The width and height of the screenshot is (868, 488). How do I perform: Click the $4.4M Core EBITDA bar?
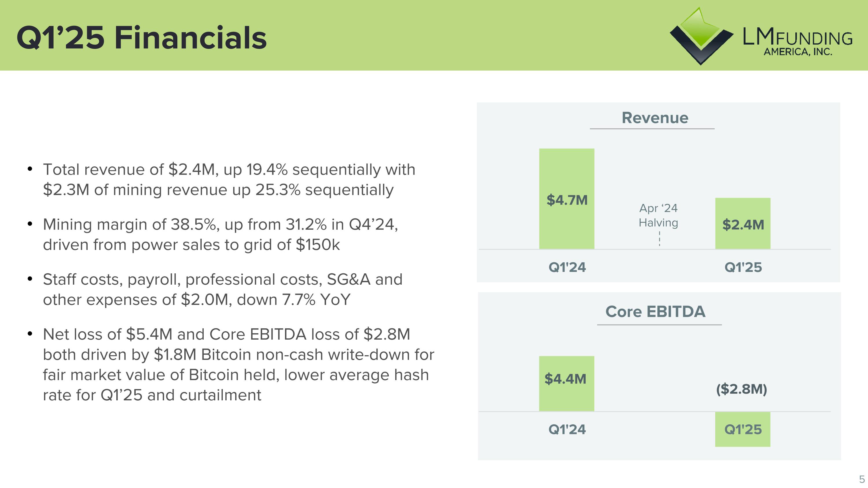(x=567, y=383)
